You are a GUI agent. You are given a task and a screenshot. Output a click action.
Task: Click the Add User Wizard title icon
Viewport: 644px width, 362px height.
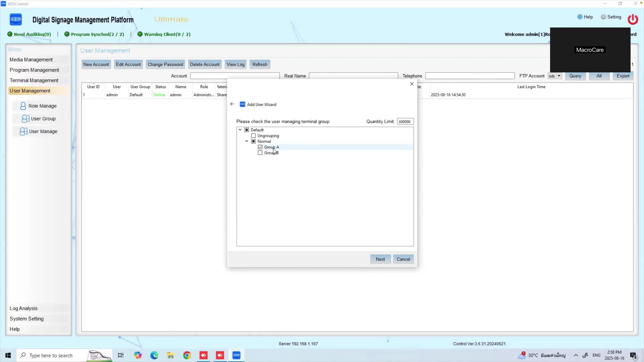243,104
